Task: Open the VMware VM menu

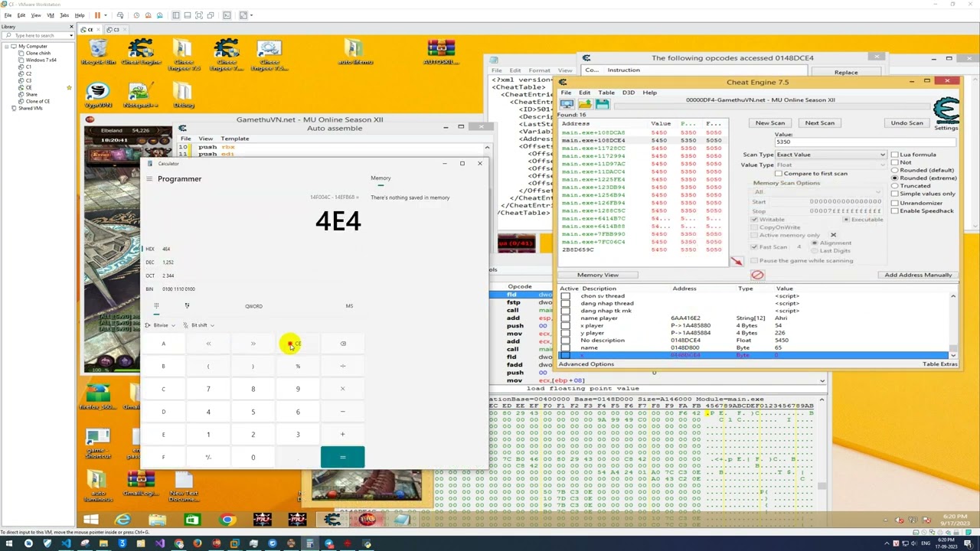Action: 51,15
